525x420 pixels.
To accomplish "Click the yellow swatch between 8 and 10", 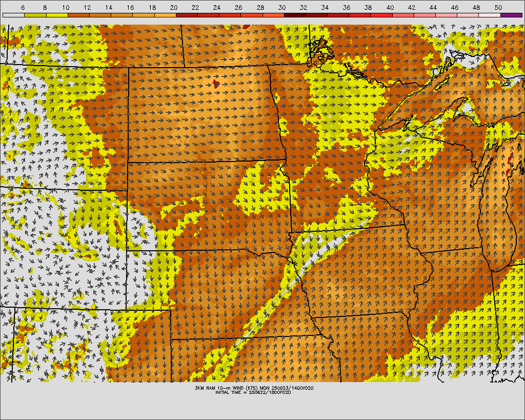I will (x=57, y=15).
